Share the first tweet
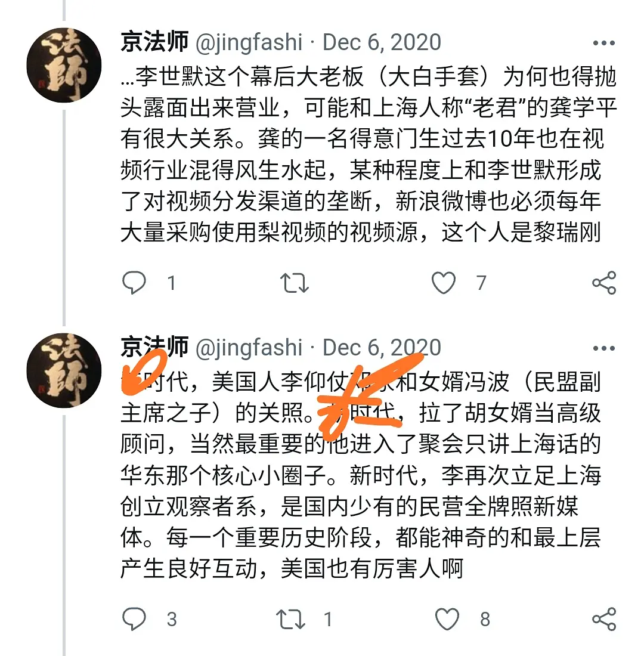644x656 pixels. 604,283
